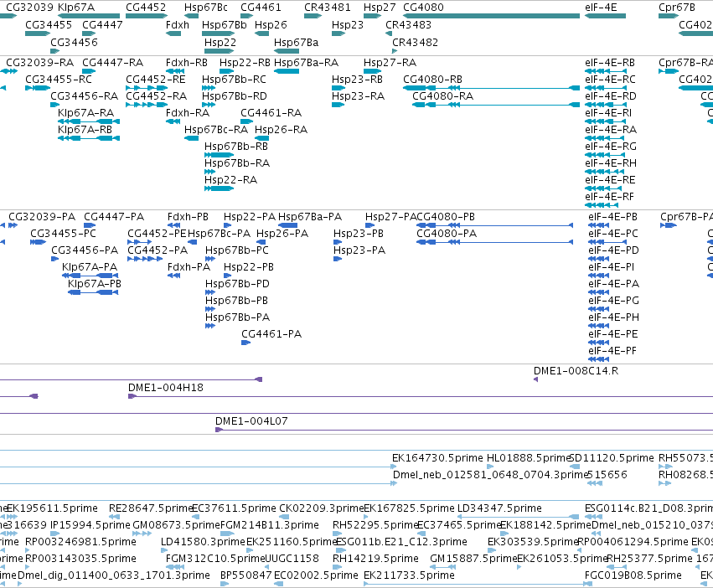The image size is (713, 588).
Task: Select transcript label eIF-4E-RG
Action: [x=610, y=147]
